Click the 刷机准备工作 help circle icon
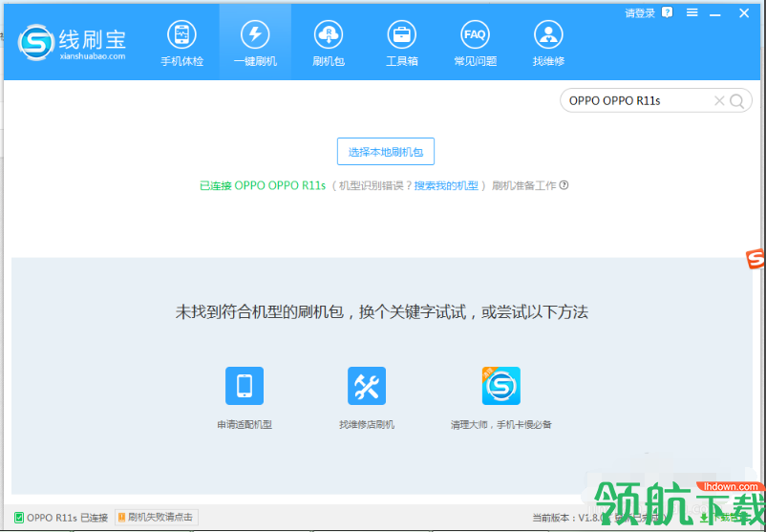Screen dimensions: 766x532 coord(564,185)
